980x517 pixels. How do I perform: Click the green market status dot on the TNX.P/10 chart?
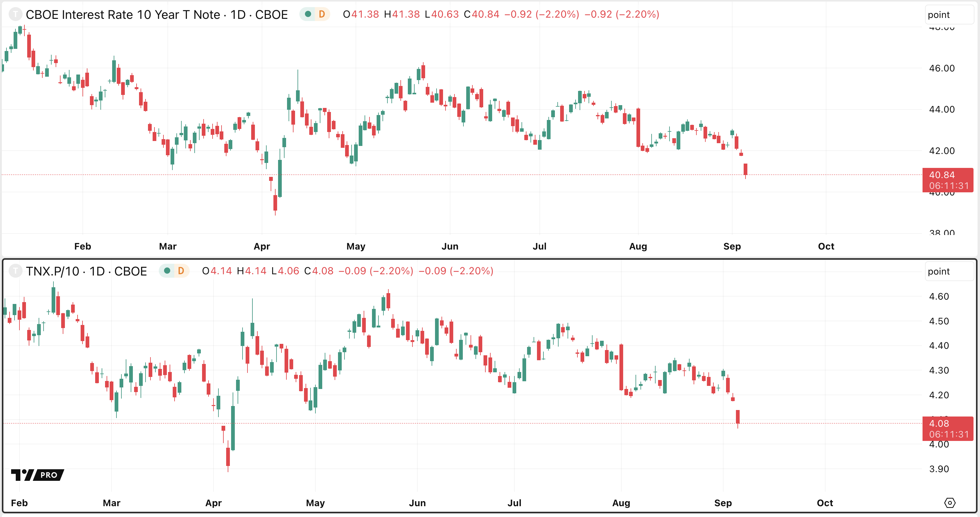(x=167, y=271)
